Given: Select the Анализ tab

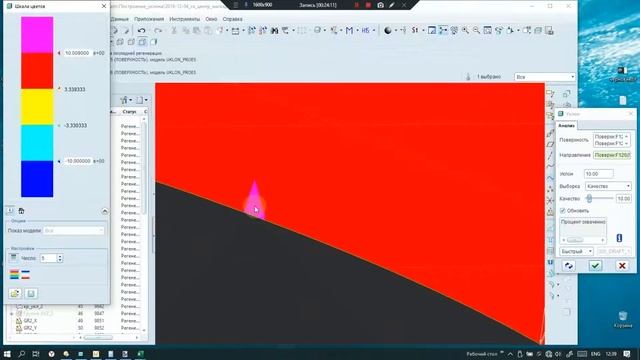Looking at the screenshot, I should [x=566, y=126].
